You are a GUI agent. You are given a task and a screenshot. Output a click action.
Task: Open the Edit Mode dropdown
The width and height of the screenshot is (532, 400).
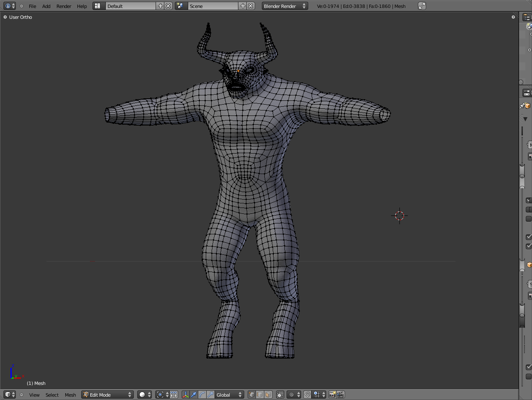click(107, 395)
